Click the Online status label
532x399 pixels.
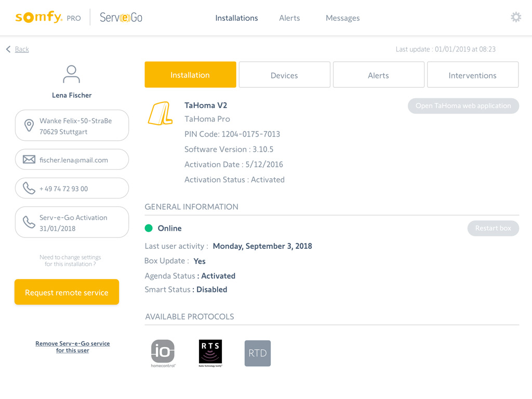click(170, 229)
